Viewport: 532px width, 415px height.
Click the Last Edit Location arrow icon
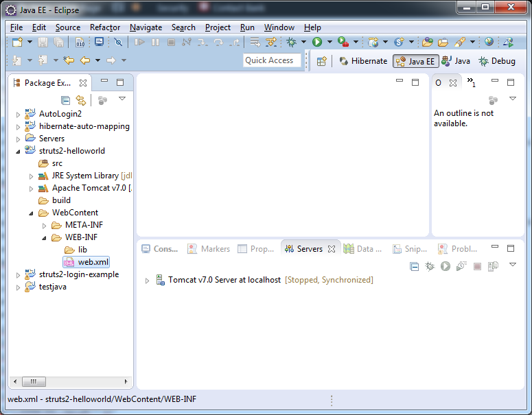69,60
